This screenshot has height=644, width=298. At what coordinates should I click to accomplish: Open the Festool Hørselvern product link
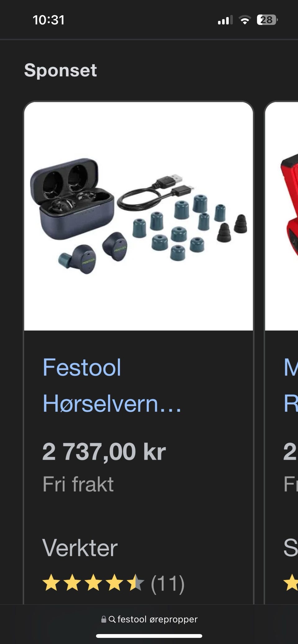coord(112,385)
